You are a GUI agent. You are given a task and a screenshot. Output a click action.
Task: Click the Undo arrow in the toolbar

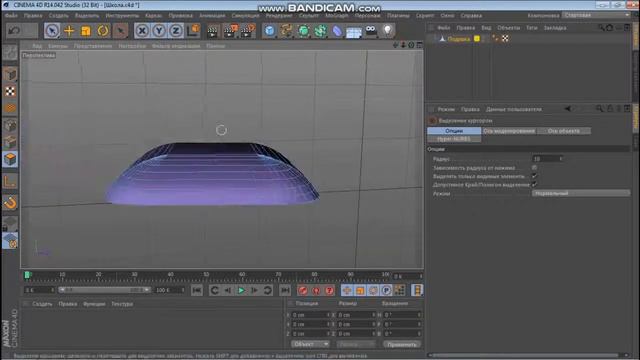[x=14, y=31]
